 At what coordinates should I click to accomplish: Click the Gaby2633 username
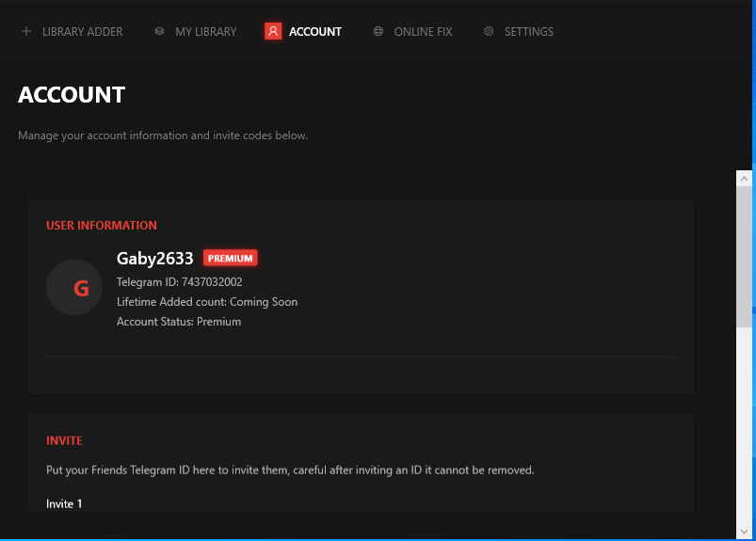pos(154,259)
